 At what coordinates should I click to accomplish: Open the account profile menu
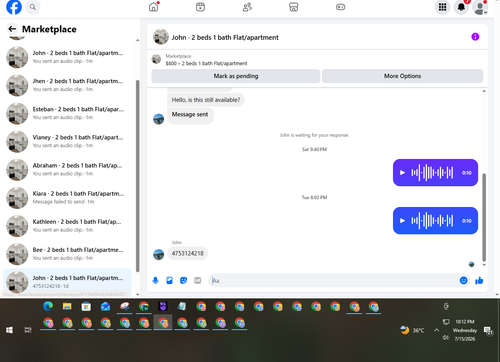[480, 7]
